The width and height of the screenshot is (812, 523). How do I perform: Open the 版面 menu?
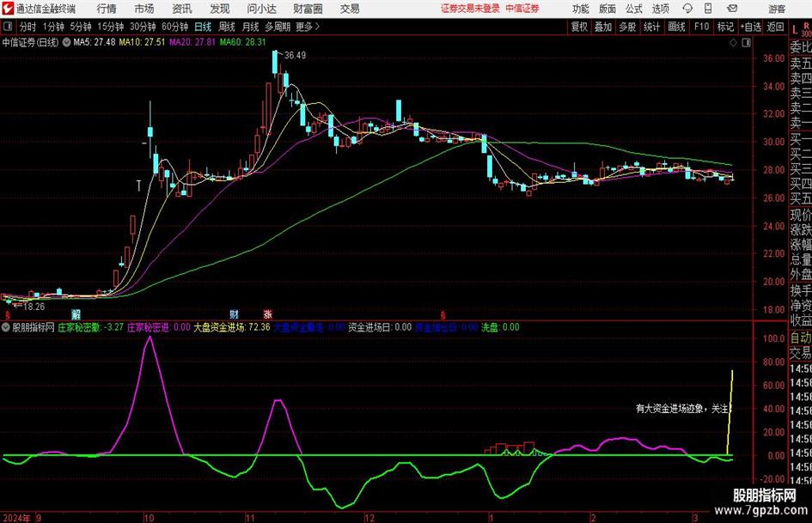click(x=607, y=9)
